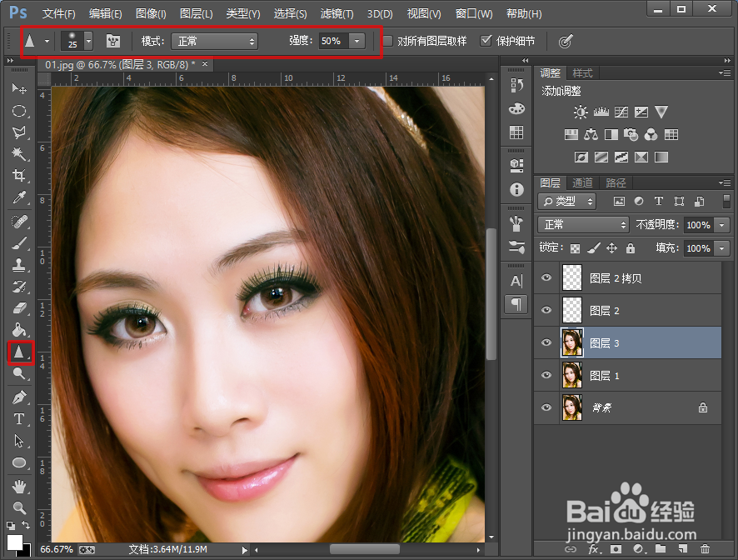Select the Path Selection tool

19,441
